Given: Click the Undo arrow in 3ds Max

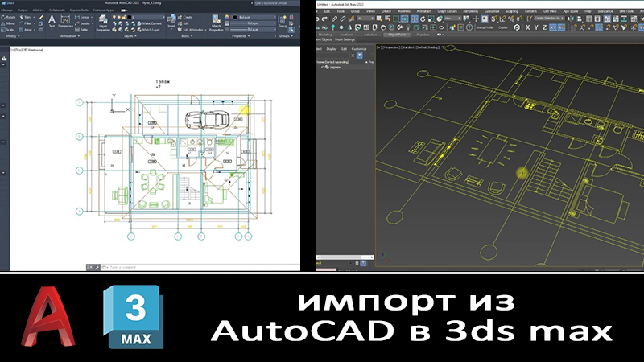Looking at the screenshot, I should pos(317,19).
